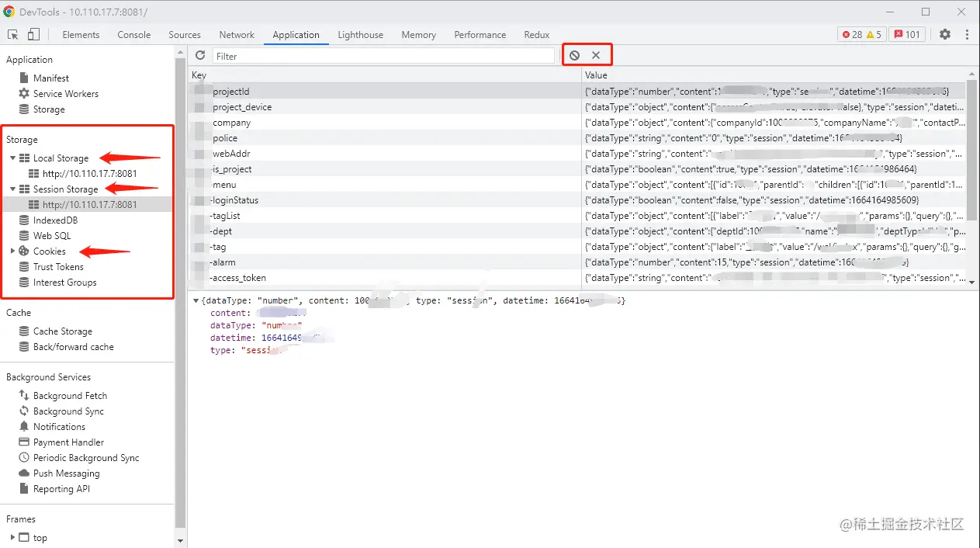
Task: Select the project_device row
Action: pos(577,107)
